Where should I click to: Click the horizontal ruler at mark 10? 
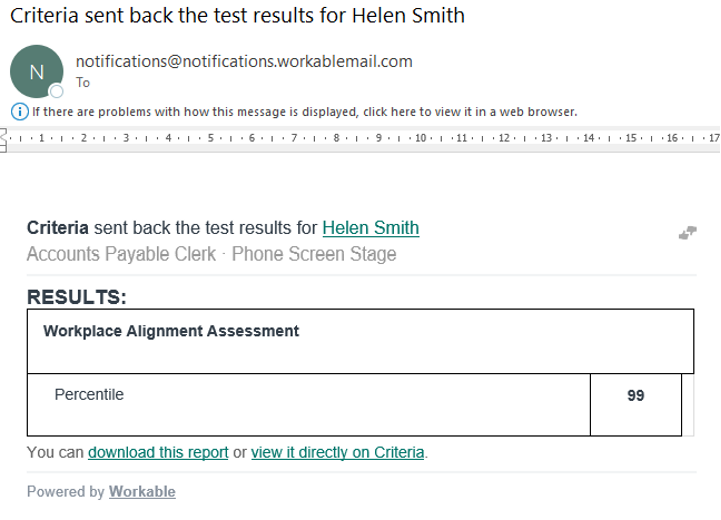(x=421, y=137)
